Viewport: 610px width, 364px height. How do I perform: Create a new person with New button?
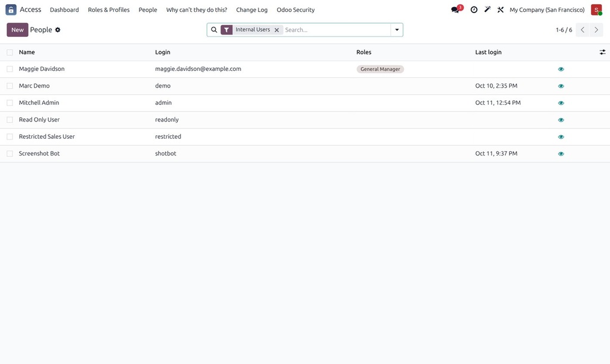click(x=17, y=30)
